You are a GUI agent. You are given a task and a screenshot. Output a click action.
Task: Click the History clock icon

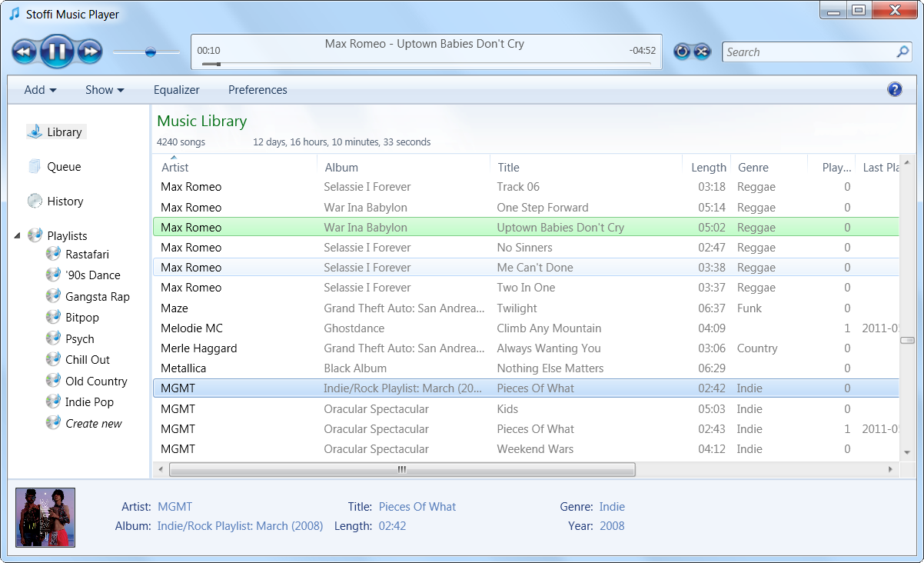35,201
